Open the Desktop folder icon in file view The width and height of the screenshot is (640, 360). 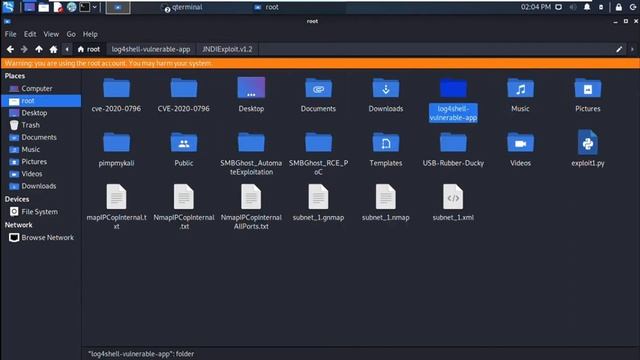251,88
